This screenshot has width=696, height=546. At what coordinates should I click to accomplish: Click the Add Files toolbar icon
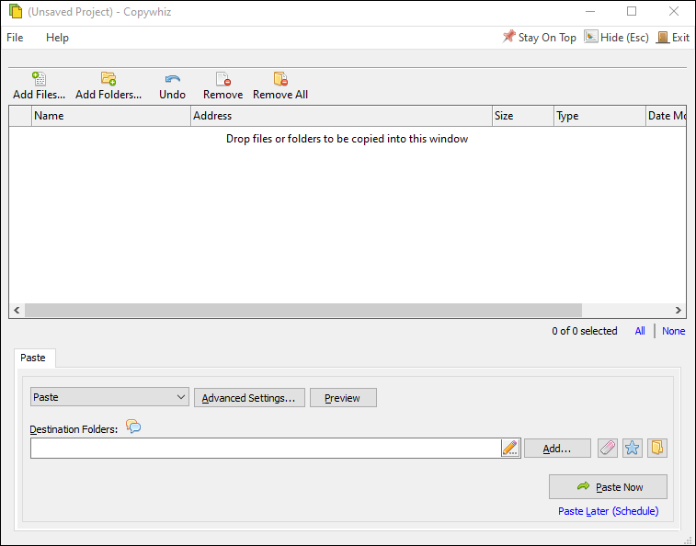tap(39, 79)
